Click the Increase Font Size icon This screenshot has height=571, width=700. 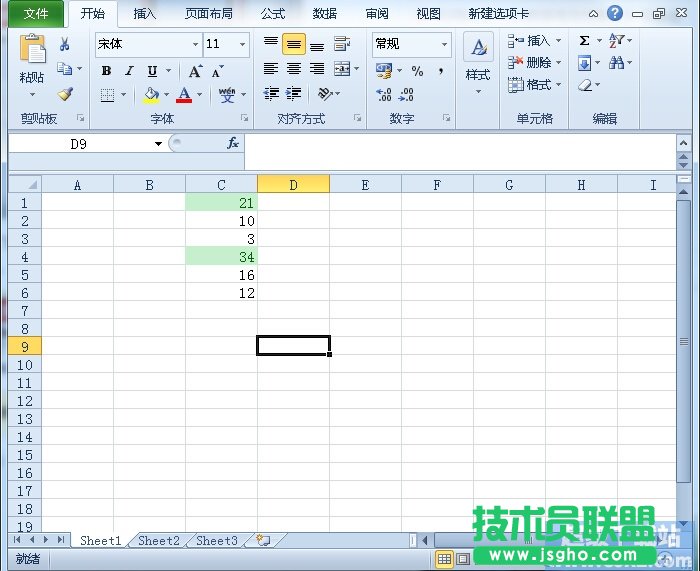click(x=195, y=71)
